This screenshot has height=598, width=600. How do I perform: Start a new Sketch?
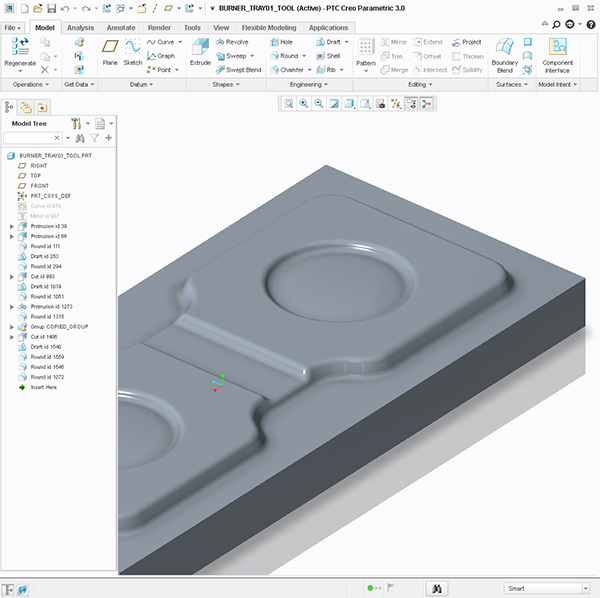[132, 52]
